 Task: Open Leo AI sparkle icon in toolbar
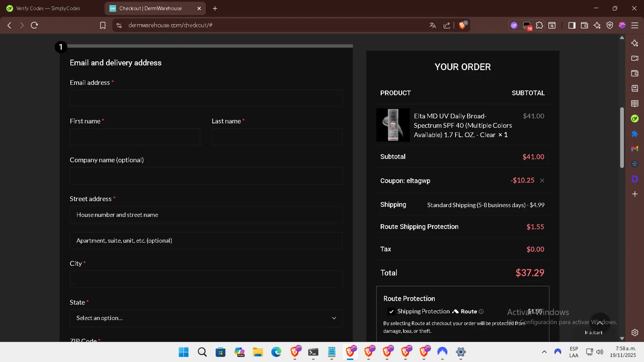pyautogui.click(x=597, y=25)
